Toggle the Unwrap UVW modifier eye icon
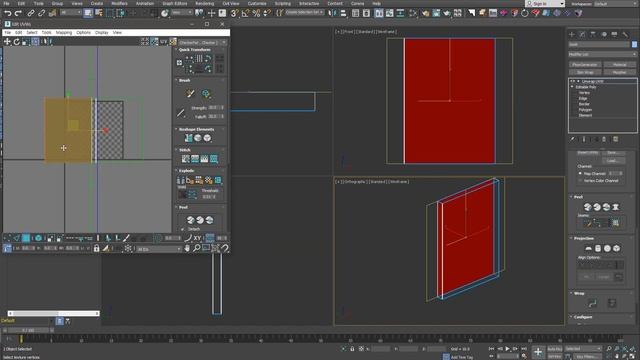The width and height of the screenshot is (640, 360). [572, 81]
